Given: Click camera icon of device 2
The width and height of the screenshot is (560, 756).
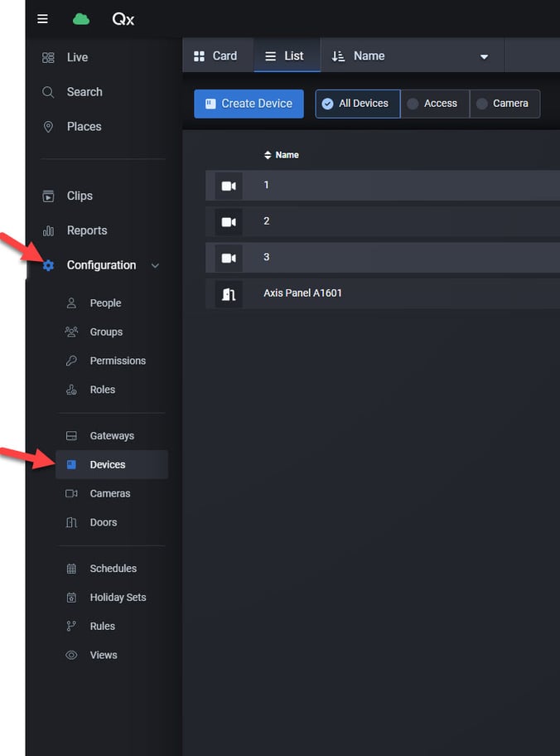Looking at the screenshot, I should (x=229, y=222).
